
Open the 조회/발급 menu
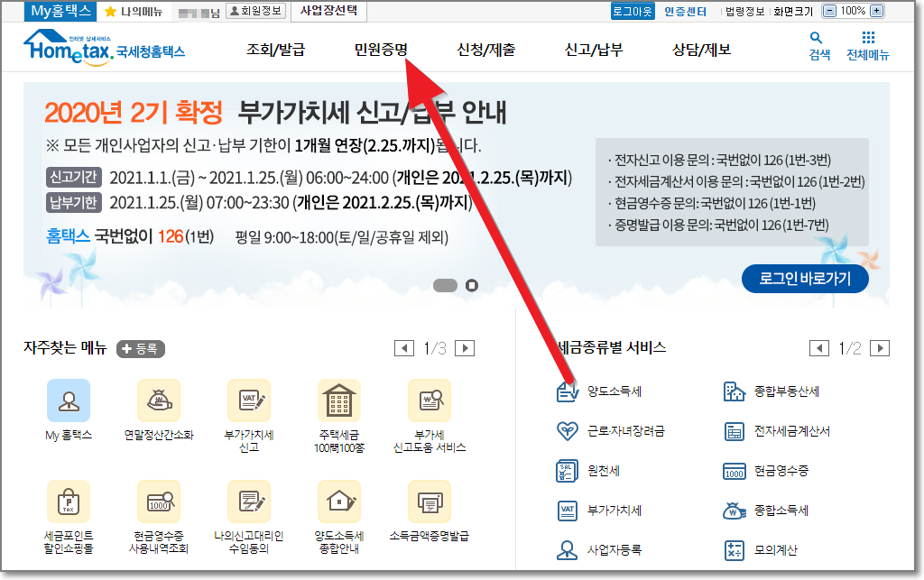click(x=276, y=50)
